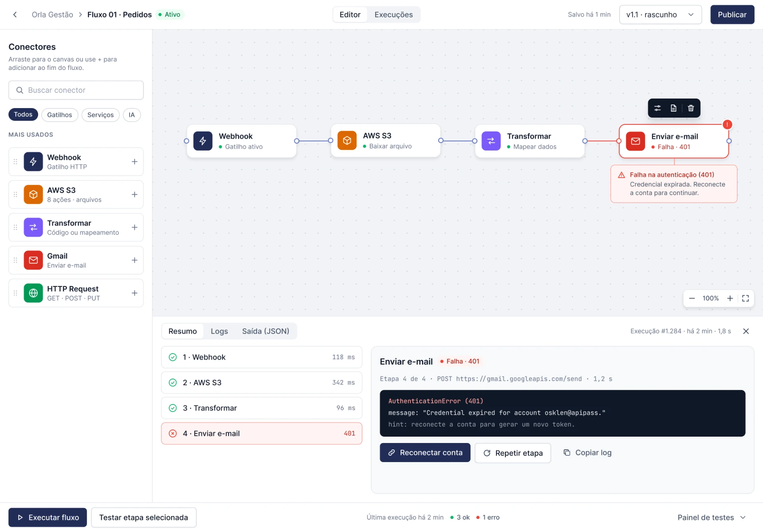This screenshot has height=532, width=763.
Task: Select the AWS S3 node icon on canvas
Action: click(347, 141)
